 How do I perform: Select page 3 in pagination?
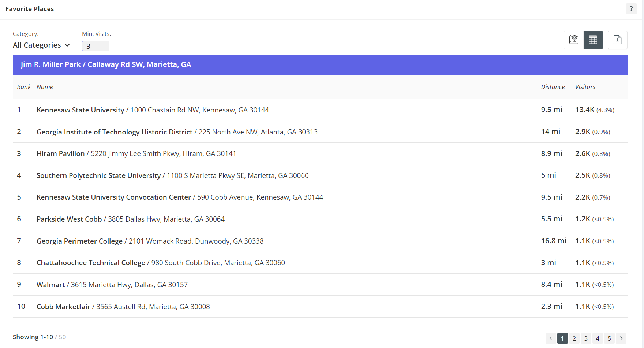coord(586,338)
